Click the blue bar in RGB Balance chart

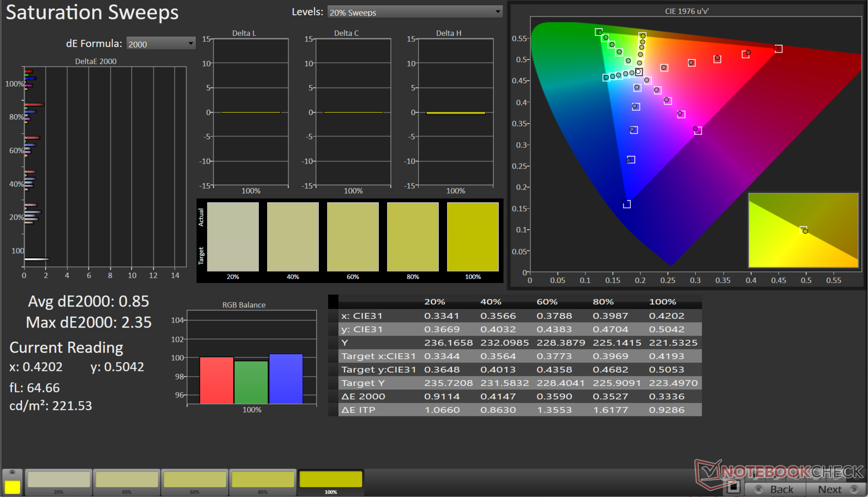coord(286,379)
